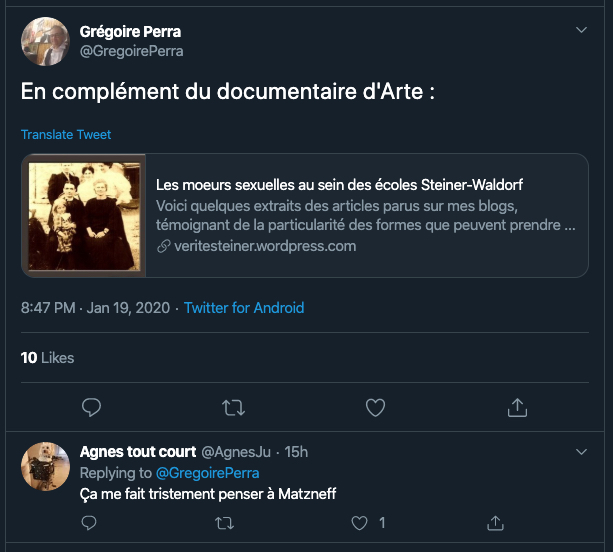Retweet the main tweet about Arte documentary

pos(233,407)
